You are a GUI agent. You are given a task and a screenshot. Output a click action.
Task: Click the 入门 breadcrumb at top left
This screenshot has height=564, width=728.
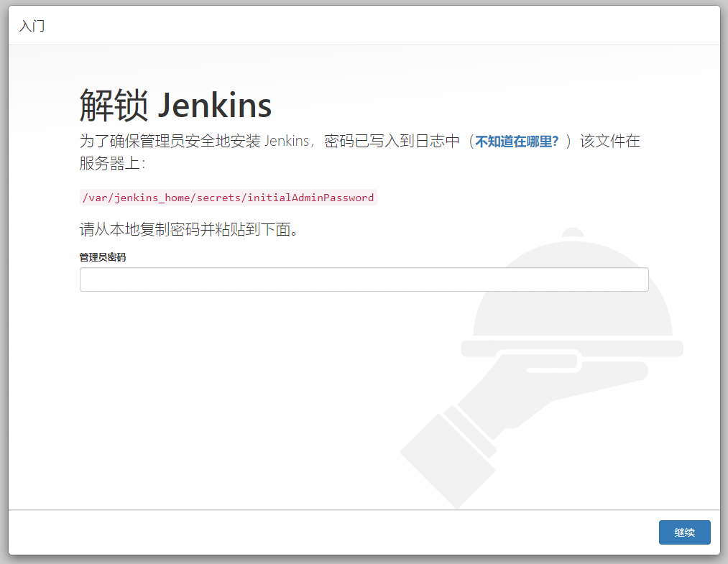point(31,26)
